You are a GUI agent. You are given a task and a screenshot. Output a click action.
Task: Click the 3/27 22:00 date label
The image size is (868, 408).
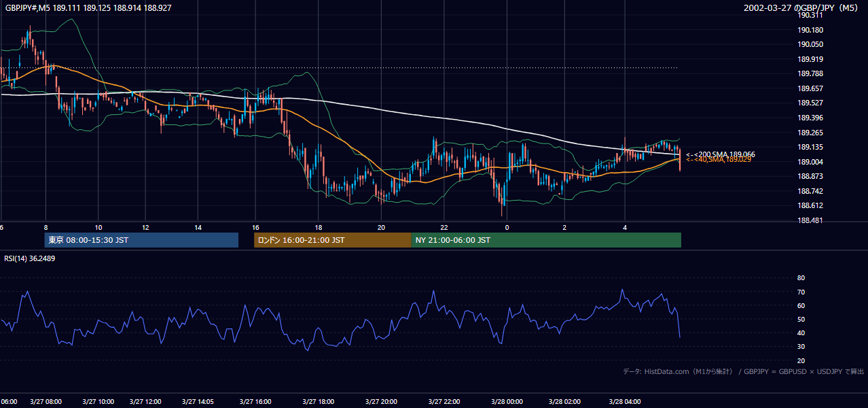(x=444, y=401)
